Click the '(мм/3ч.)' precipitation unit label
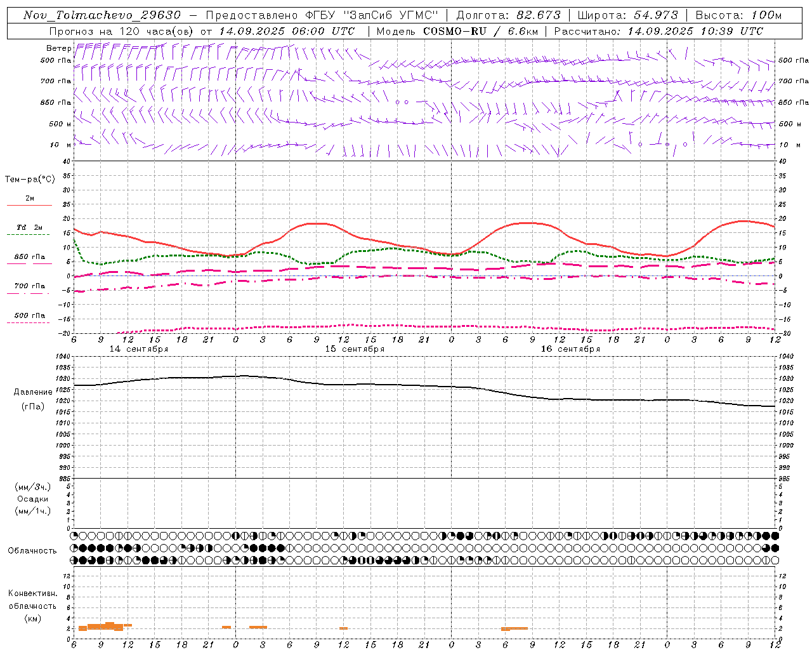The height and width of the screenshot is (650, 812). tap(32, 487)
